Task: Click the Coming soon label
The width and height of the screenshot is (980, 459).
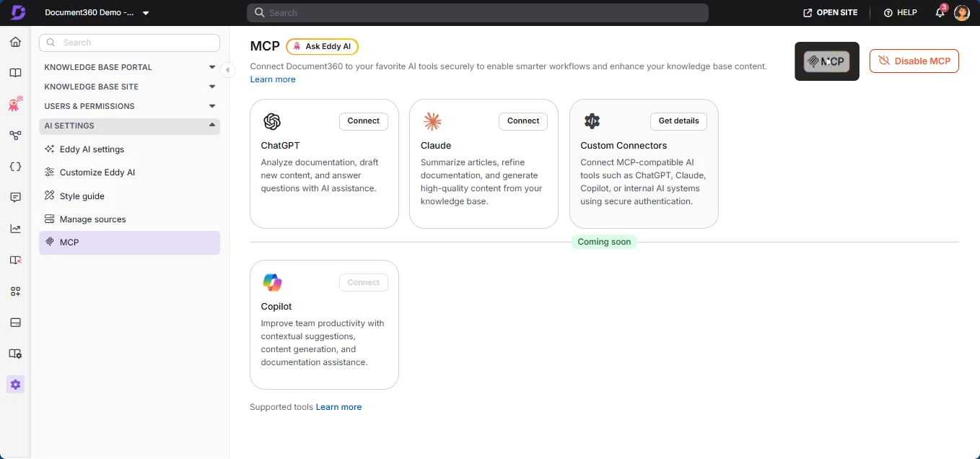Action: 604,242
